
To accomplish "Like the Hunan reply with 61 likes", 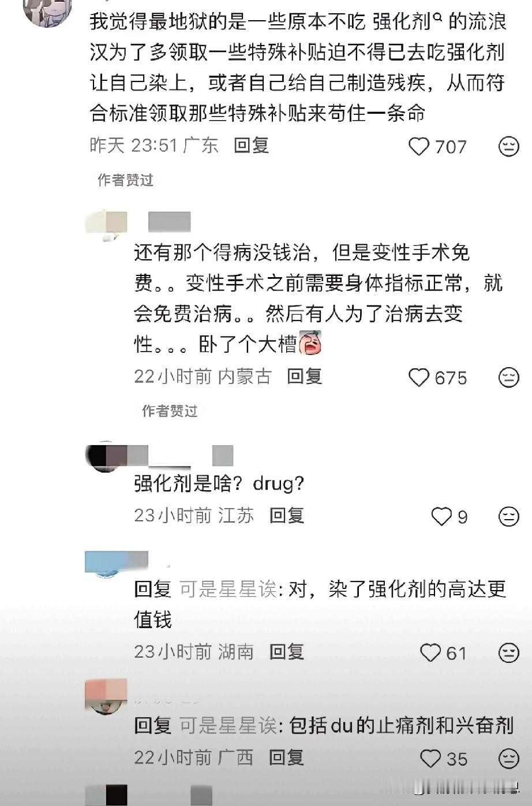I will [430, 652].
